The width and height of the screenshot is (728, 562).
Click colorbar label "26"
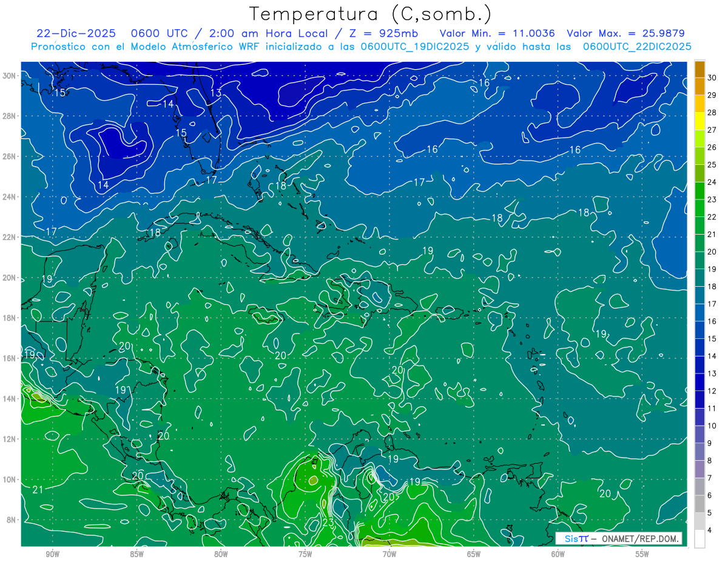(712, 147)
